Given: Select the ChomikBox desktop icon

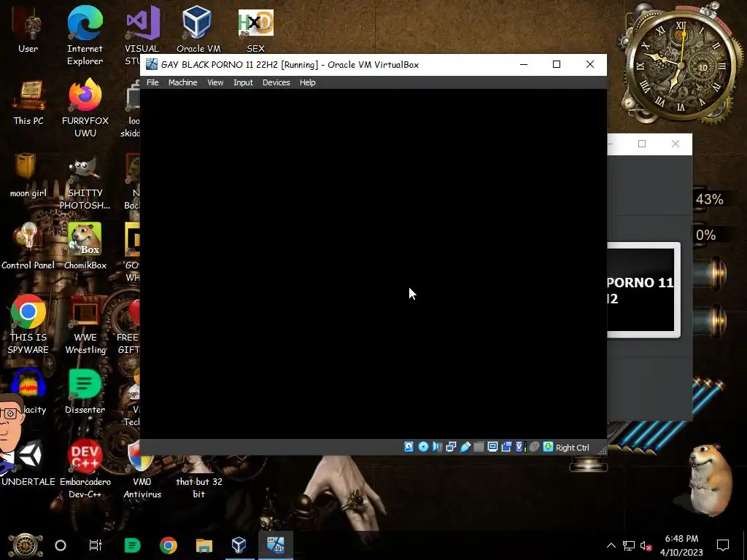Looking at the screenshot, I should click(x=85, y=246).
